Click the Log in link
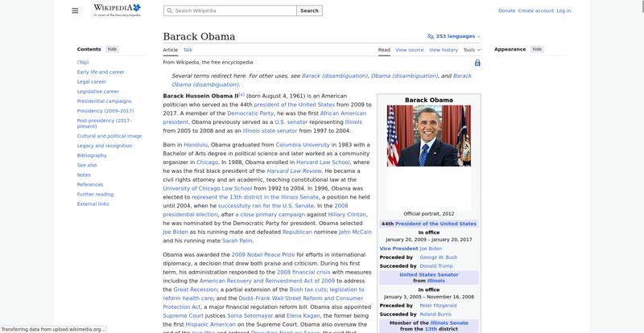 pos(563,11)
